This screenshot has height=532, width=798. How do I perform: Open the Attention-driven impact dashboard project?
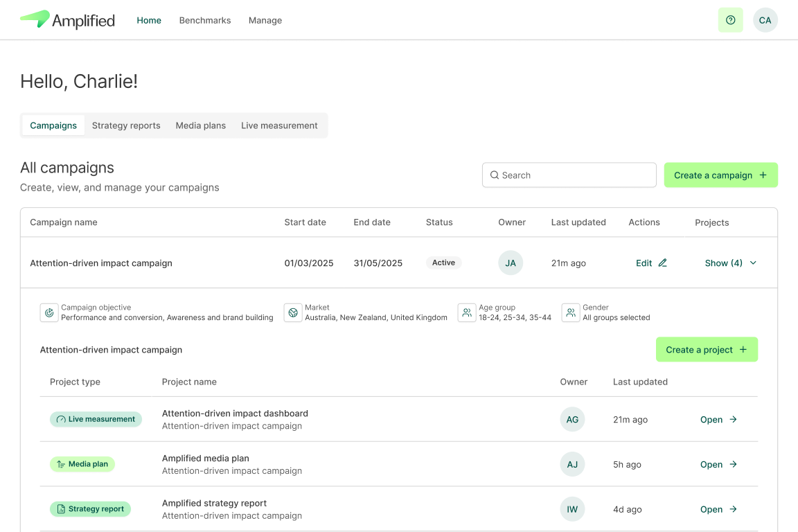pos(718,420)
